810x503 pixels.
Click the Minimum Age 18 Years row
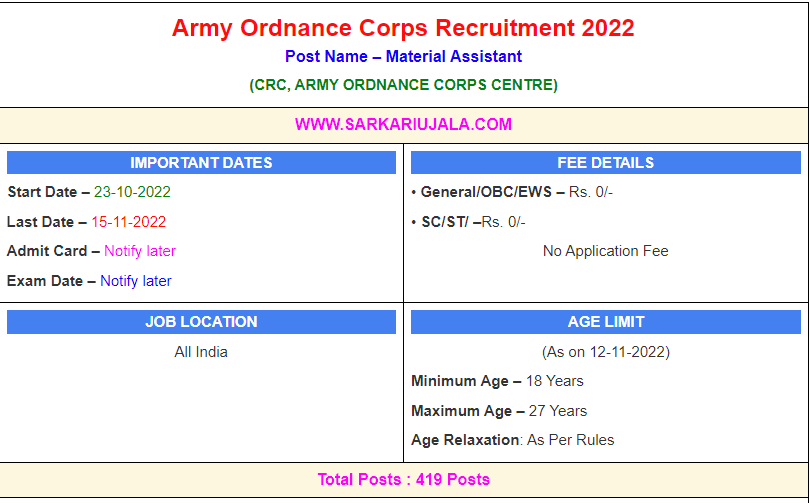(x=497, y=381)
